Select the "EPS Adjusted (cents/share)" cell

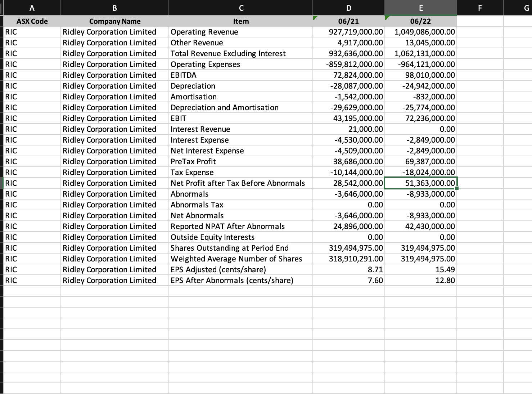pos(241,270)
